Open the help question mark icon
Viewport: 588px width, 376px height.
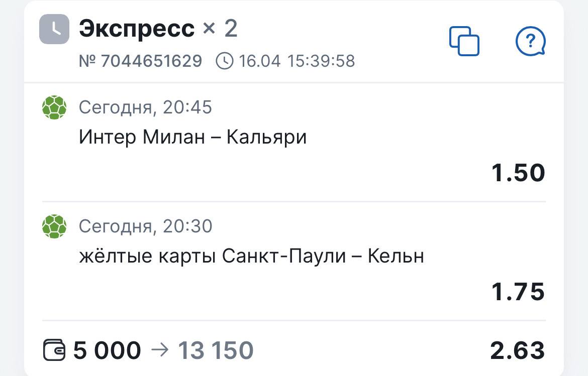click(x=530, y=41)
